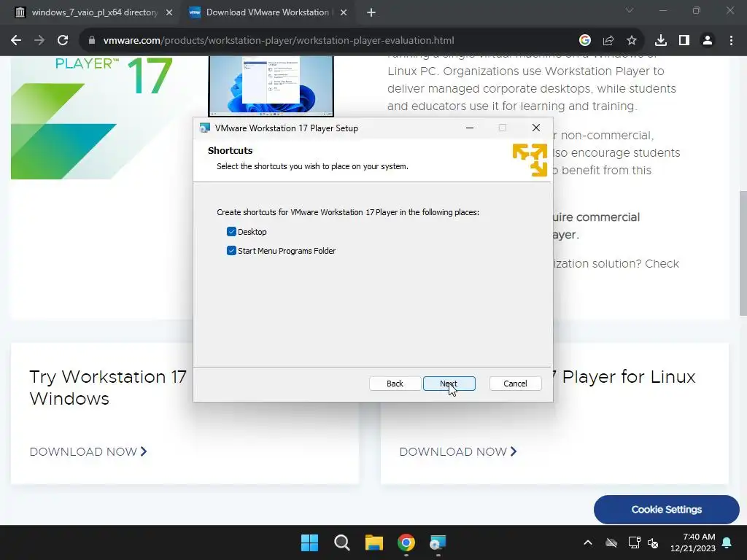Click VMware installer icon in taskbar
Image resolution: width=747 pixels, height=560 pixels.
pos(438,542)
